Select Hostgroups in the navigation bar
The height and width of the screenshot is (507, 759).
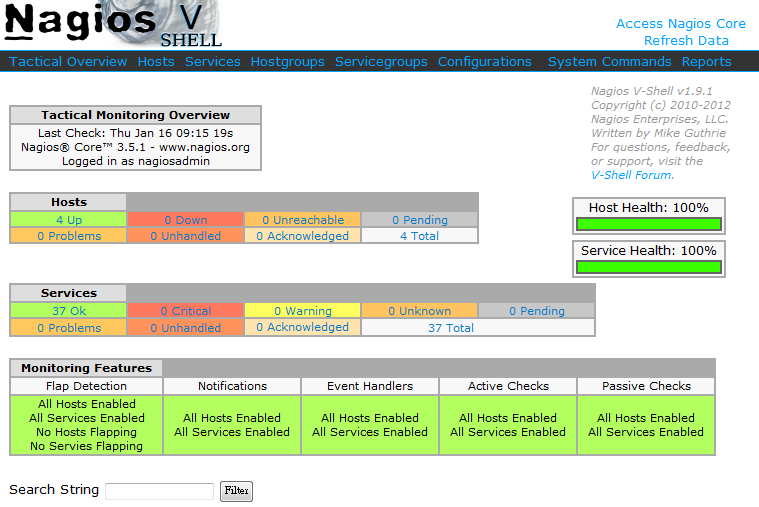[x=288, y=61]
